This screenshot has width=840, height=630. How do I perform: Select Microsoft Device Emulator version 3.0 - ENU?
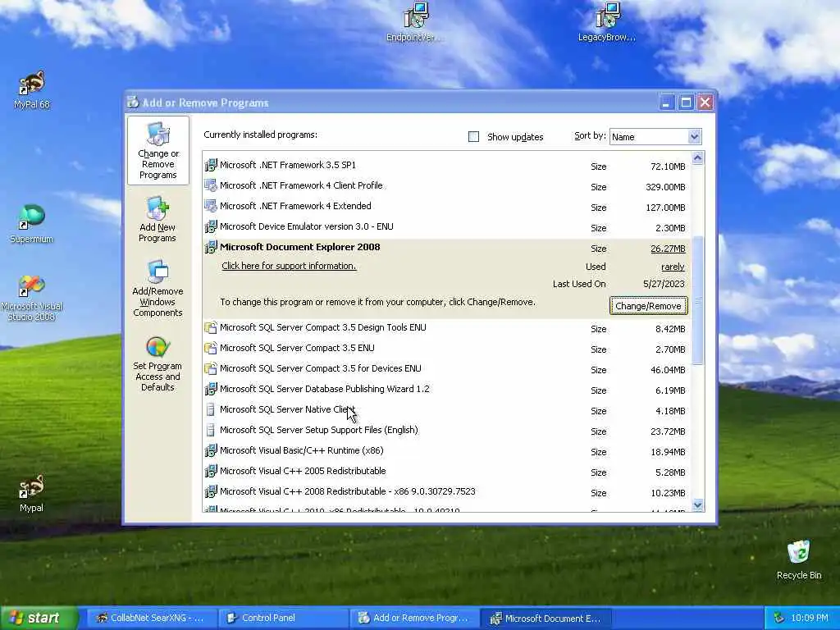[x=446, y=226]
